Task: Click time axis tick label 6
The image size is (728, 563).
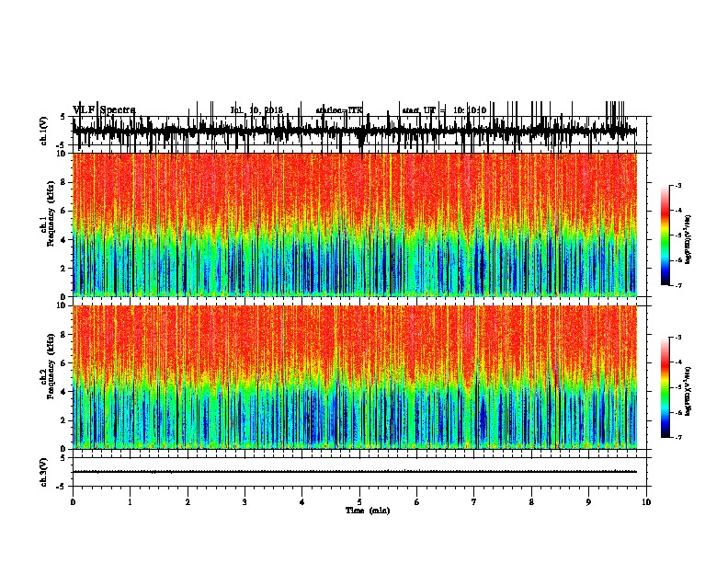Action: [x=417, y=502]
